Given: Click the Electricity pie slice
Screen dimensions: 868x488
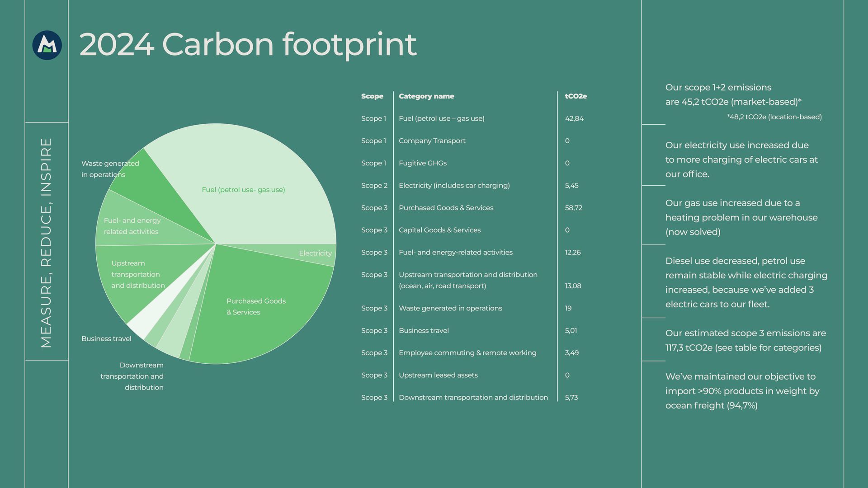Looking at the screenshot, I should tap(316, 253).
